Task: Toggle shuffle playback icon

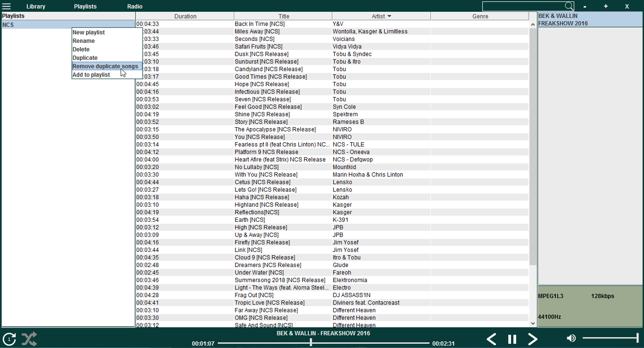Action: (x=29, y=339)
